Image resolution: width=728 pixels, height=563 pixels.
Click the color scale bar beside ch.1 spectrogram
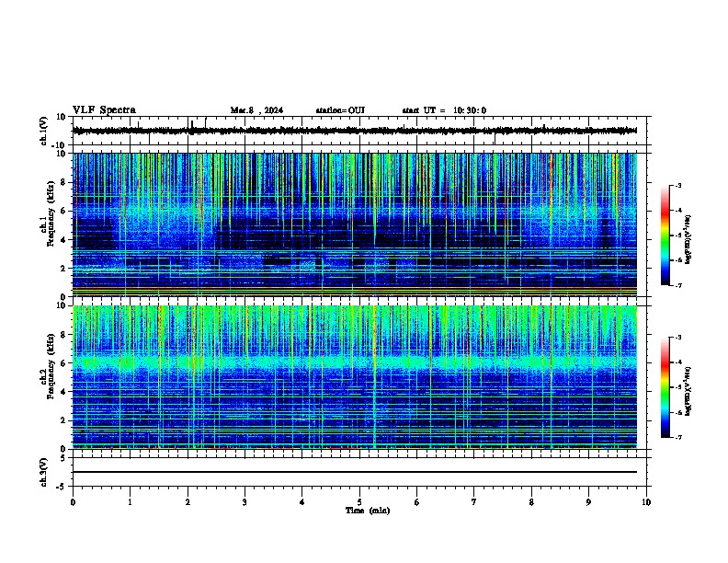(x=665, y=236)
